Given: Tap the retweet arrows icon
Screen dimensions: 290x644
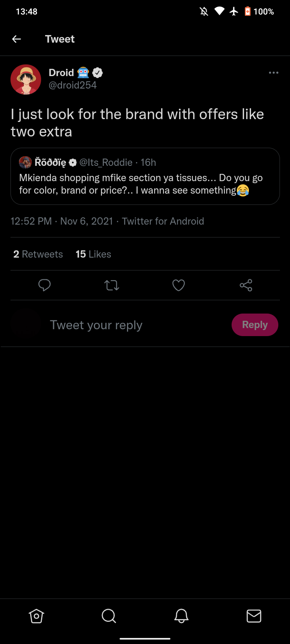Looking at the screenshot, I should pyautogui.click(x=112, y=285).
